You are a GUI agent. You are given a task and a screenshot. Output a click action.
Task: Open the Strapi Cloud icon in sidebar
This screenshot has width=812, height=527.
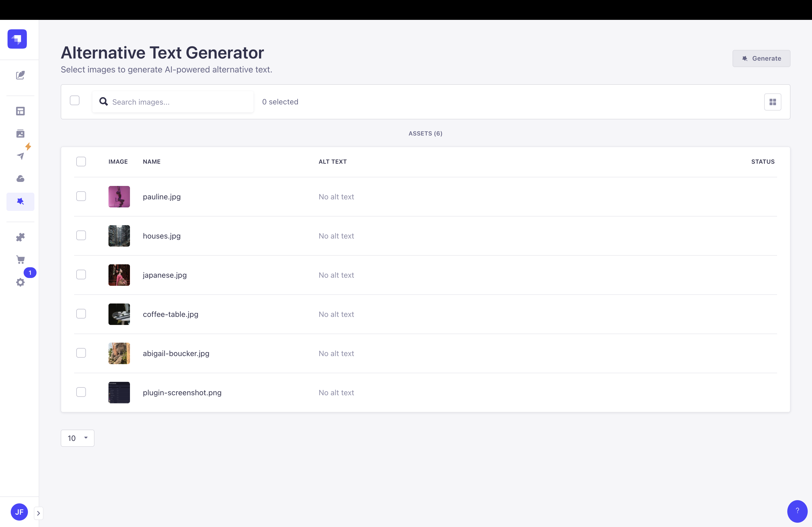pyautogui.click(x=20, y=179)
